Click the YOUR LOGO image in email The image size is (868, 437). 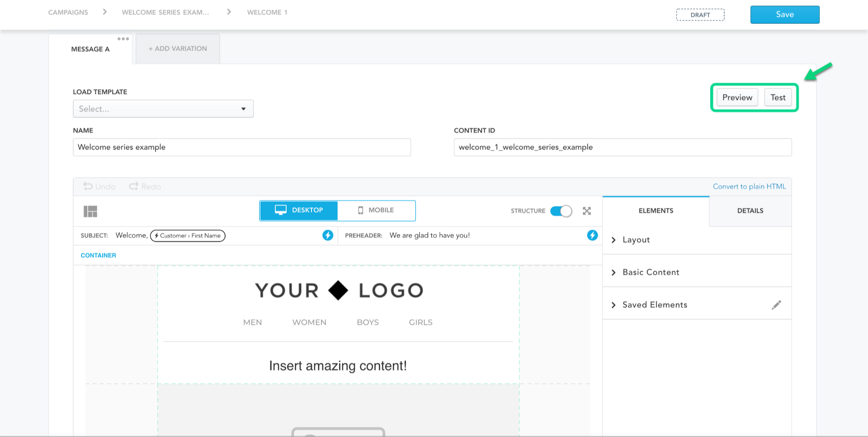pos(339,291)
